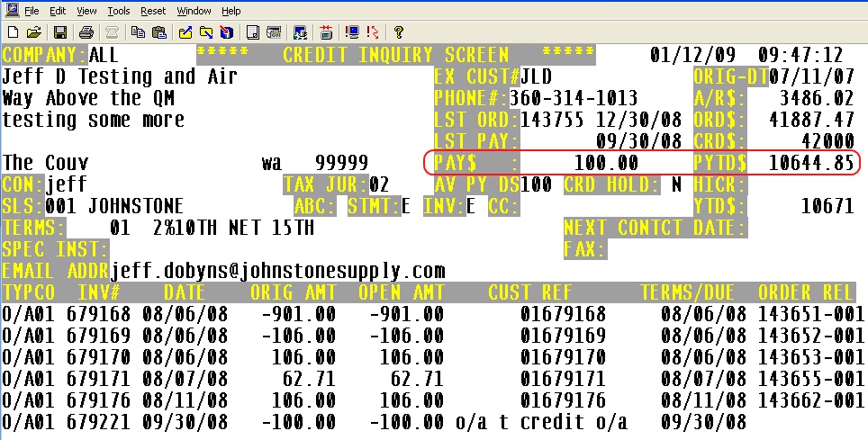Click the Paste clipboard icon
The image size is (868, 440).
coord(158,32)
